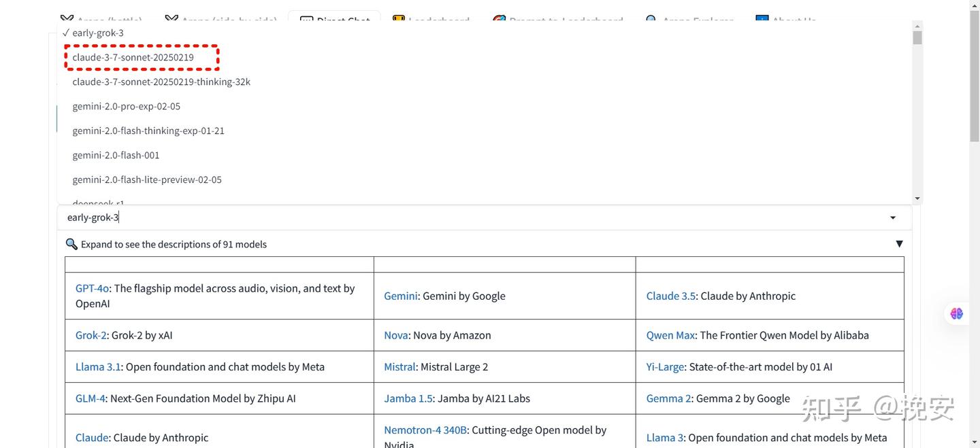Select the checked early-grok-3 option
The width and height of the screenshot is (980, 448).
tap(97, 33)
